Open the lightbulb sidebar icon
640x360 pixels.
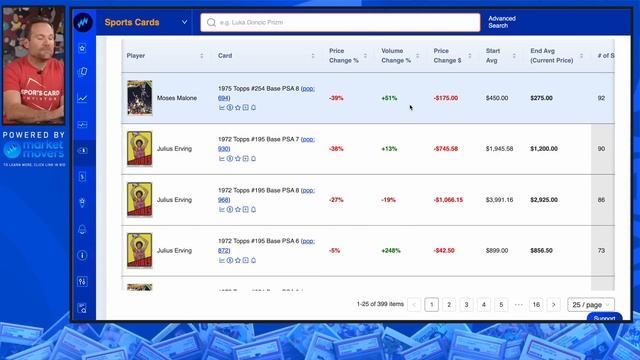[82, 202]
